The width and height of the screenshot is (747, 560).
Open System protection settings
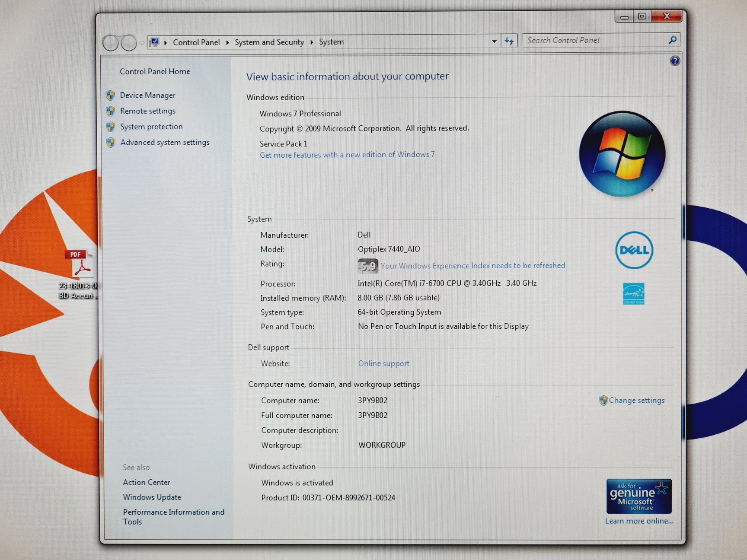click(x=151, y=127)
